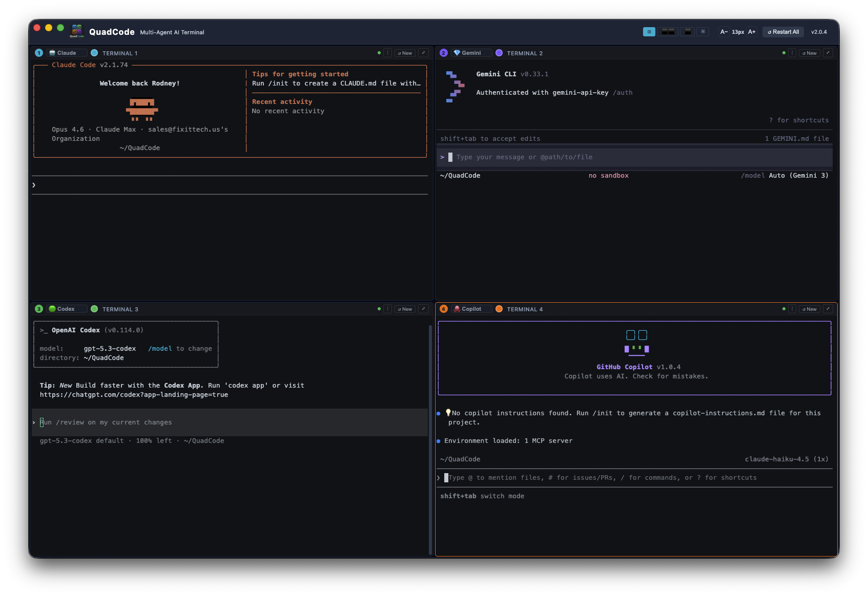Toggle Terminal 2's green status indicator

783,53
